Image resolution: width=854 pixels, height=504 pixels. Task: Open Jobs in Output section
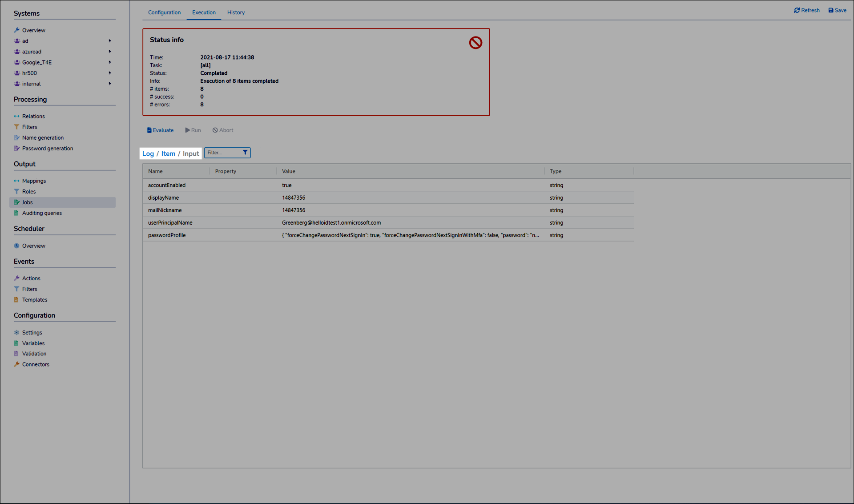coord(27,202)
